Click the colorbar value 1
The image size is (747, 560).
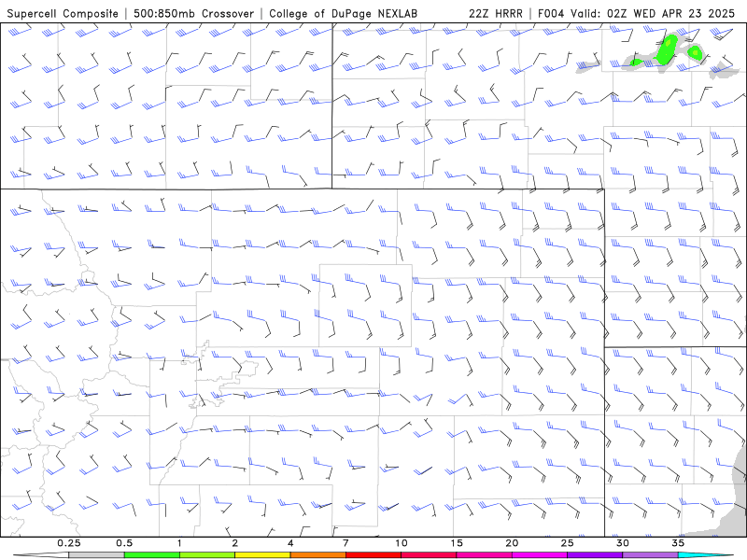coord(179,543)
